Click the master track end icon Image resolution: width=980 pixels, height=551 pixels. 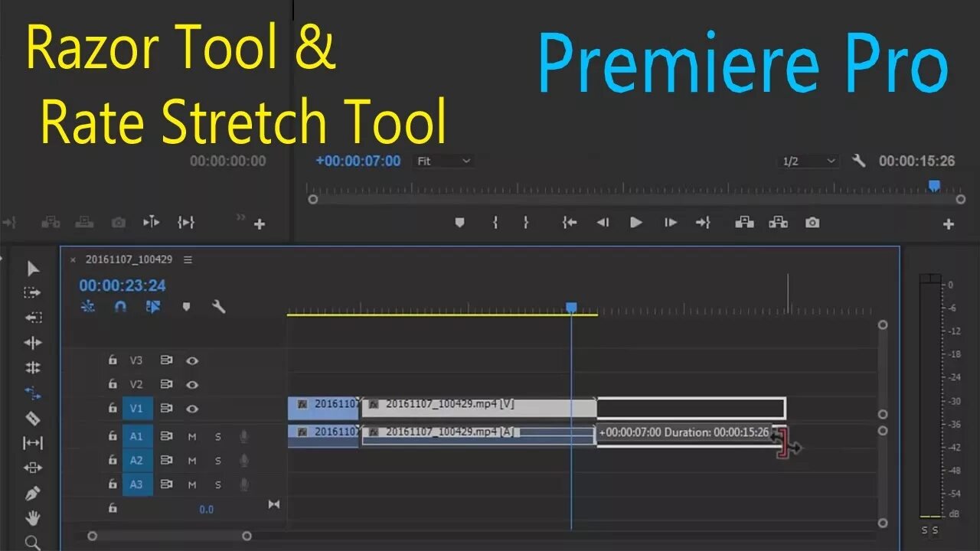(273, 504)
